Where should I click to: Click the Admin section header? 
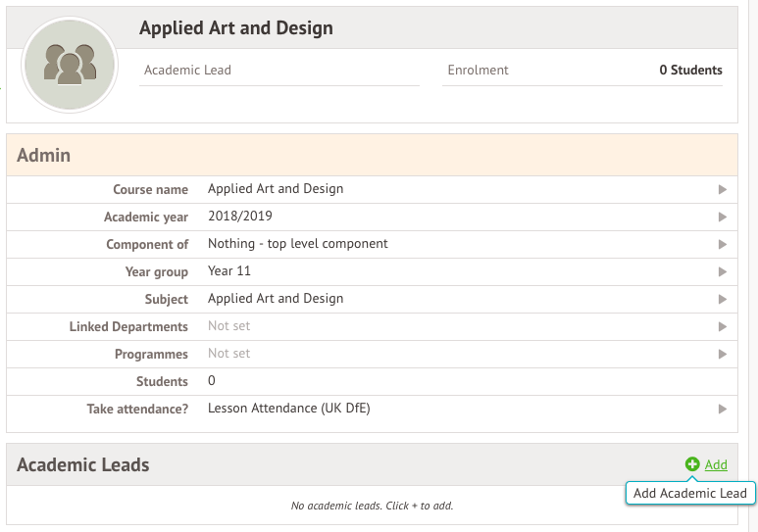(x=44, y=155)
